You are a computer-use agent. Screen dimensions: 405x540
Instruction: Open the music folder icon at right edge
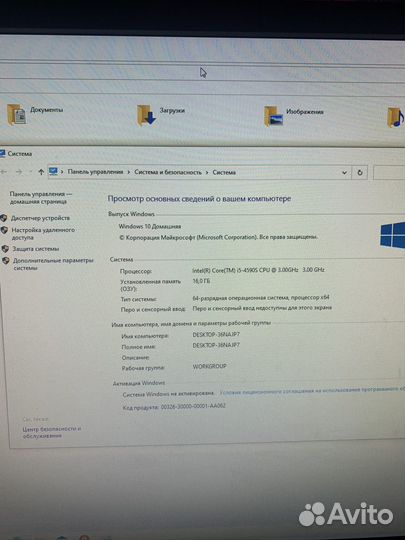coord(395,117)
